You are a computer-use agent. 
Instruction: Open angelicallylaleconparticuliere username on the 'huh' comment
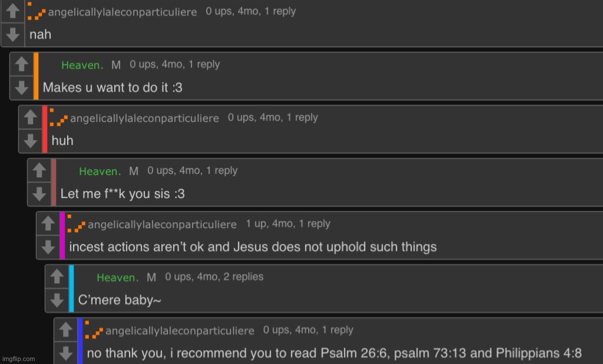[x=145, y=118]
